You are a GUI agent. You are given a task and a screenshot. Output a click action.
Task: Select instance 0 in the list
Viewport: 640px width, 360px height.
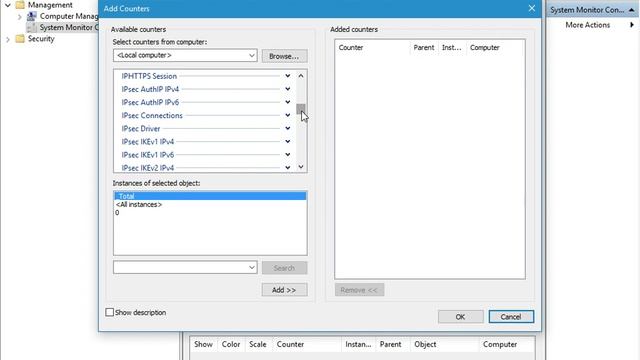117,213
